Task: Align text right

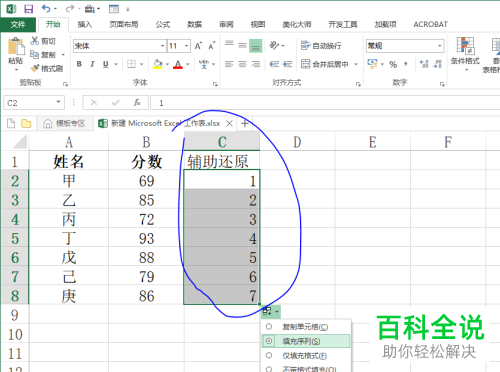Action: (x=256, y=64)
